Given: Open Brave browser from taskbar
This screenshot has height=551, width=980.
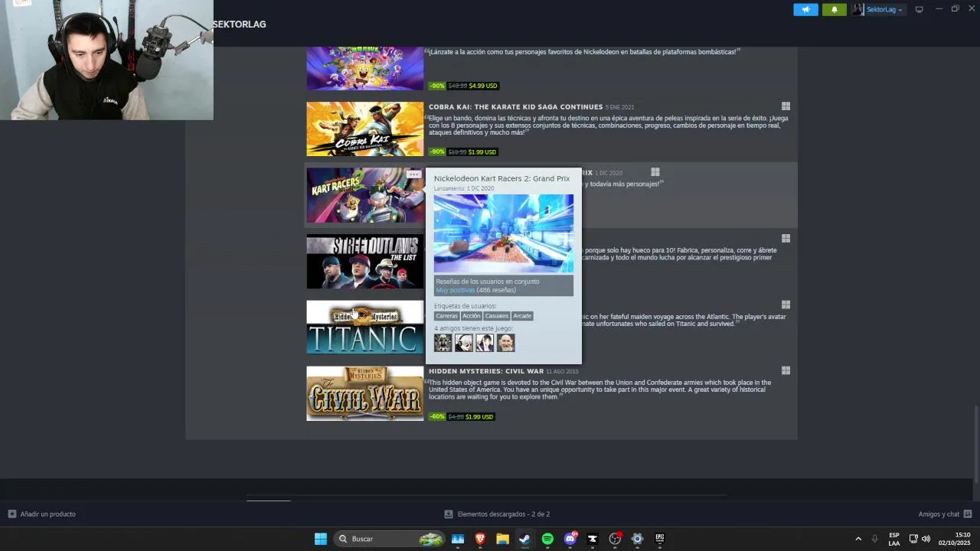Looking at the screenshot, I should click(x=480, y=539).
